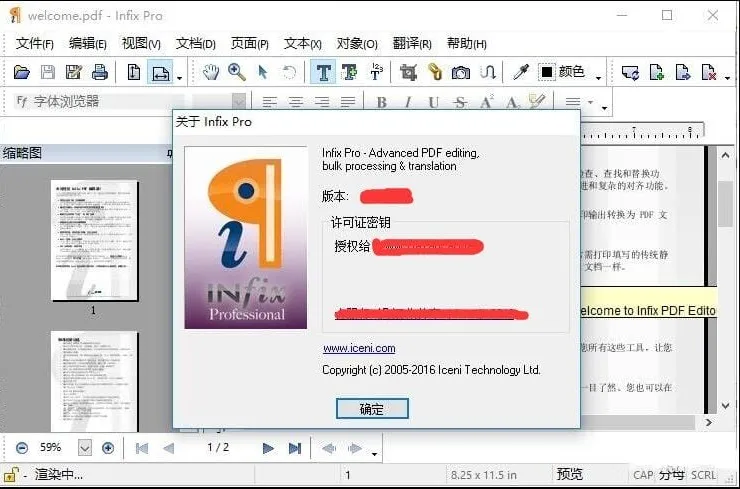
Task: Select the crop tool icon
Action: (408, 72)
